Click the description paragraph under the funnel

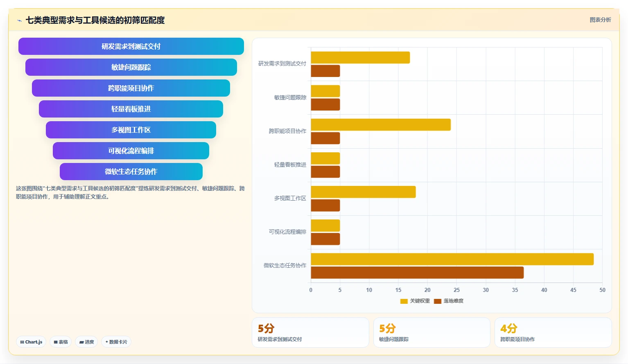pyautogui.click(x=130, y=192)
